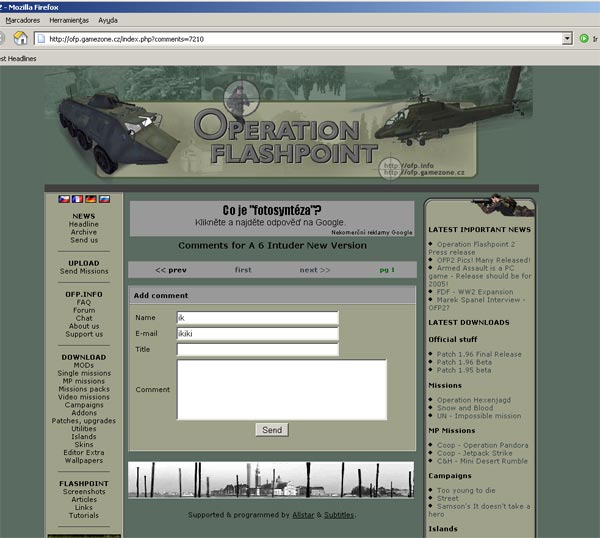600x538 pixels.
Task: Open the Missions packs link
Action: (84, 389)
